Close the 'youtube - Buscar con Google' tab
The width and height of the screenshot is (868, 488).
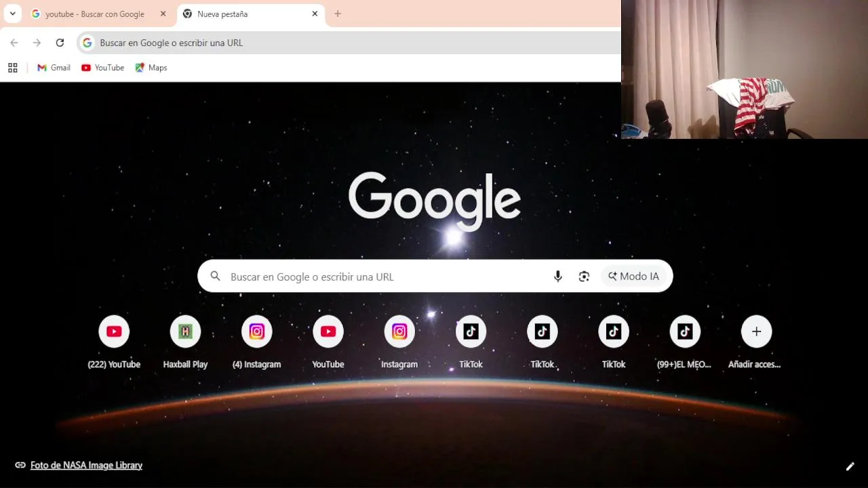(x=163, y=14)
